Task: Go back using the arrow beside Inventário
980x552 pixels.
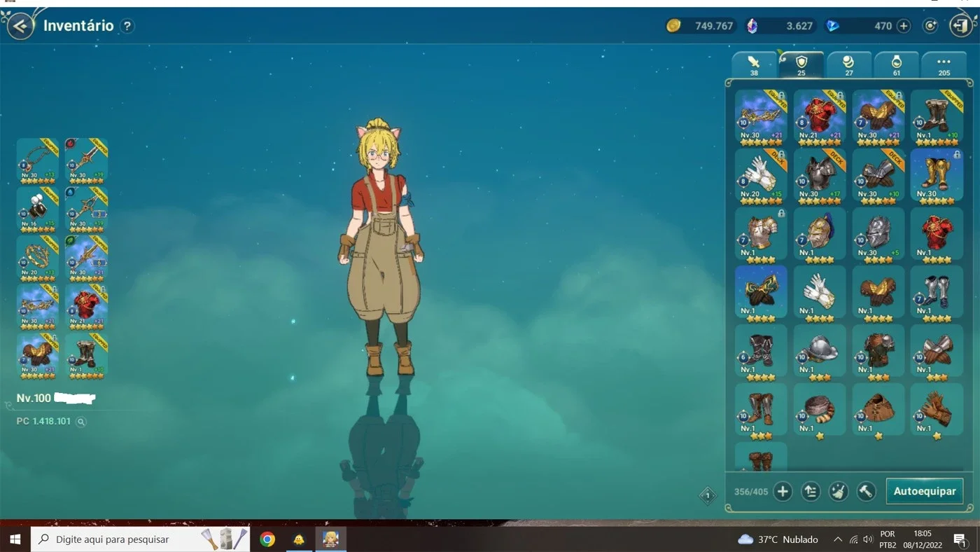Action: tap(20, 27)
